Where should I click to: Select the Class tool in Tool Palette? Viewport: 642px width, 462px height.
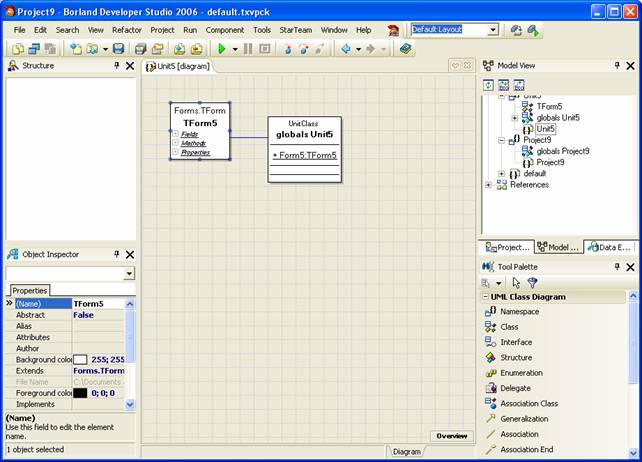pyautogui.click(x=509, y=327)
